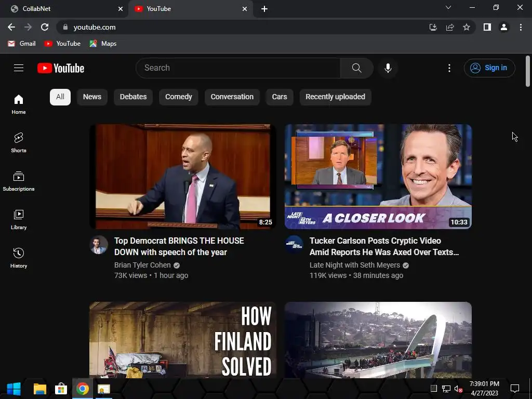
Task: Select the All filter chip
Action: [60, 97]
